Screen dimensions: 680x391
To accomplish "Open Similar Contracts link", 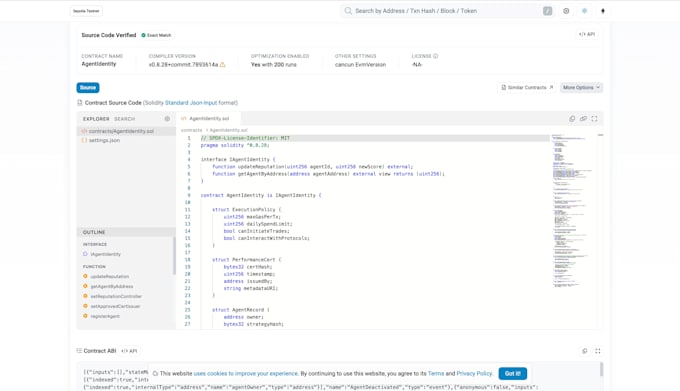I will tap(527, 88).
